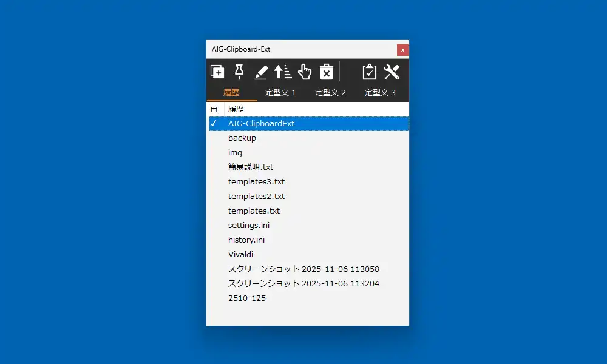The width and height of the screenshot is (607, 364).
Task: Click the sort order icon
Action: click(282, 72)
